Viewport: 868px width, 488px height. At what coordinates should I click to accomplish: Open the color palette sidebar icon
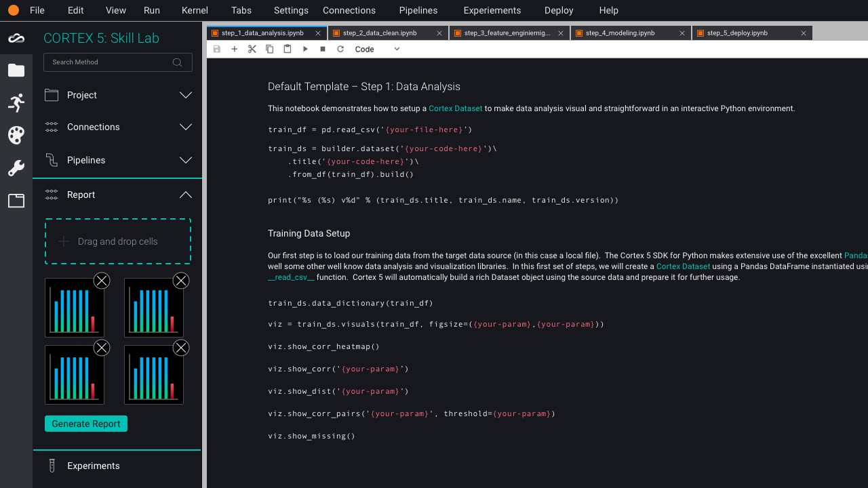click(16, 135)
